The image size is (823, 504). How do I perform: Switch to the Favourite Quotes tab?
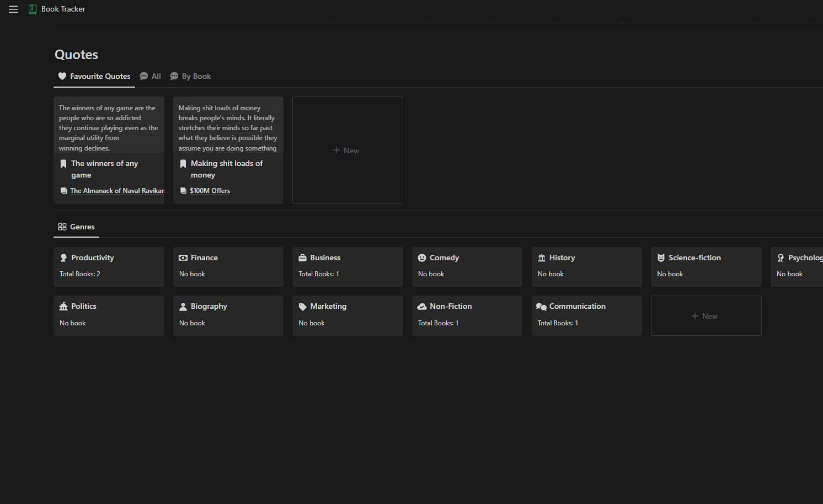point(94,76)
